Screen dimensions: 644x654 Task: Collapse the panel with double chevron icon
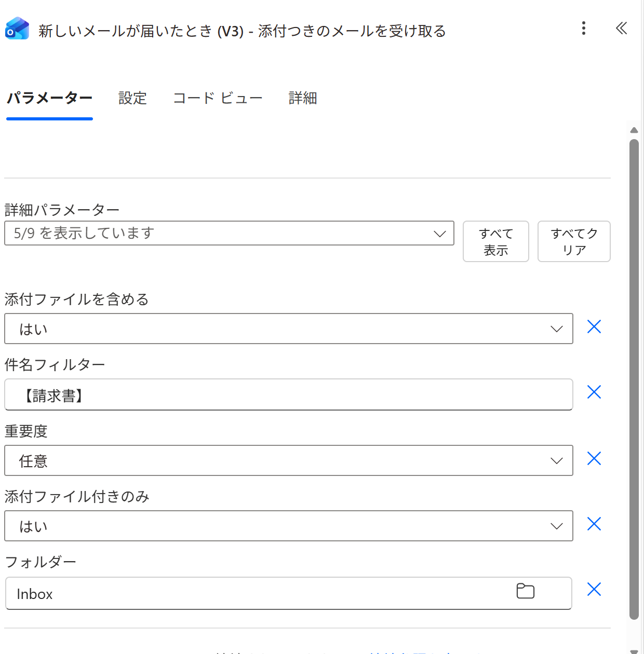click(621, 28)
